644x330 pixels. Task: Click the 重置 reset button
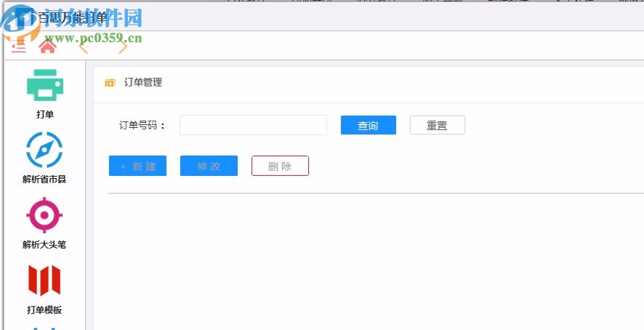[438, 125]
